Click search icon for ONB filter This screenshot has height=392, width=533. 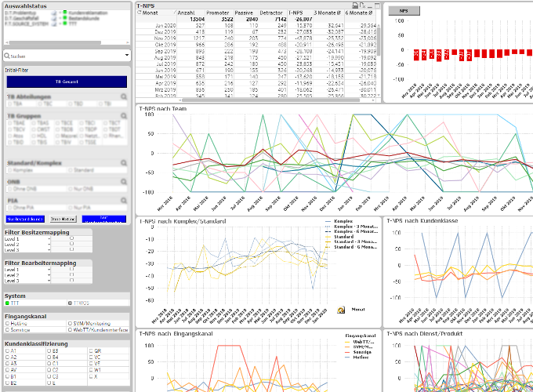click(125, 180)
